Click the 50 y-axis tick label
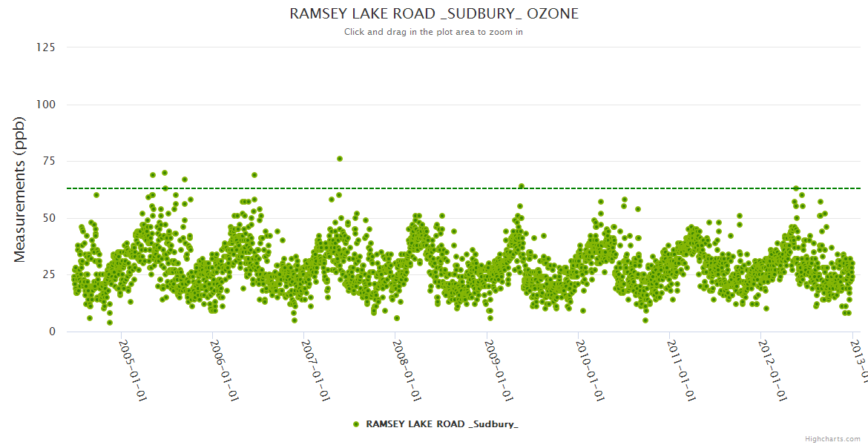The height and width of the screenshot is (445, 868). (48, 218)
